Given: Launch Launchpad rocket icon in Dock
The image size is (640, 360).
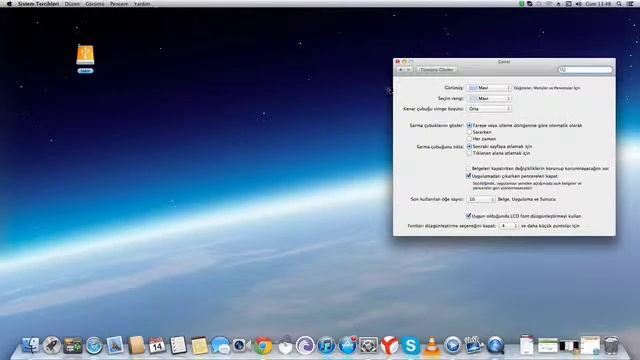Looking at the screenshot, I should [52, 345].
